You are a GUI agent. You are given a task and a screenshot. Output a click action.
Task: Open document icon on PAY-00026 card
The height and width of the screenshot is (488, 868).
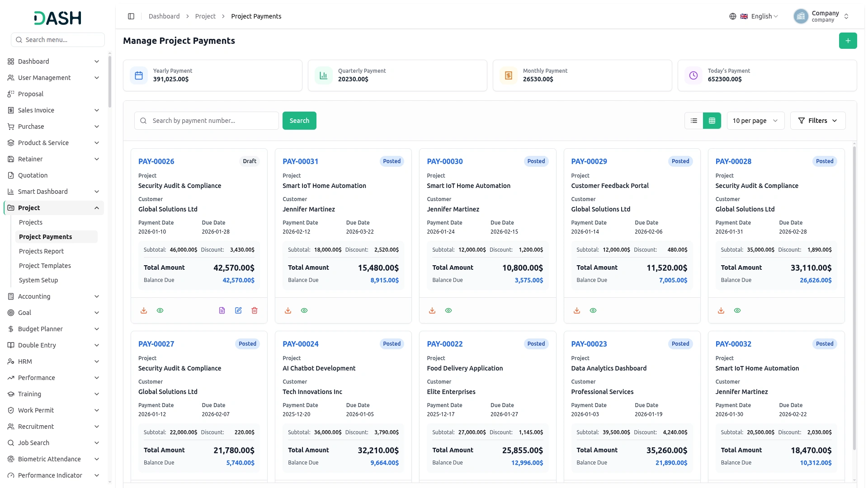222,310
